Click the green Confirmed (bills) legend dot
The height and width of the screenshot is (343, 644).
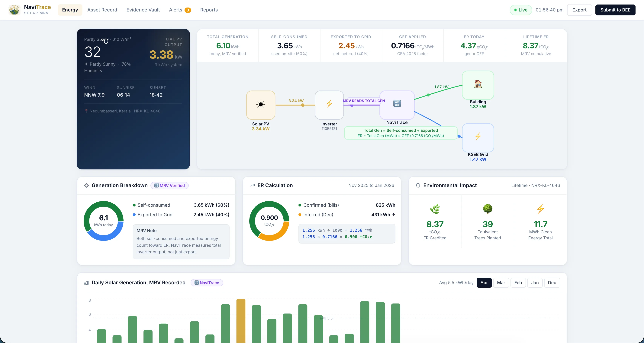pyautogui.click(x=300, y=205)
